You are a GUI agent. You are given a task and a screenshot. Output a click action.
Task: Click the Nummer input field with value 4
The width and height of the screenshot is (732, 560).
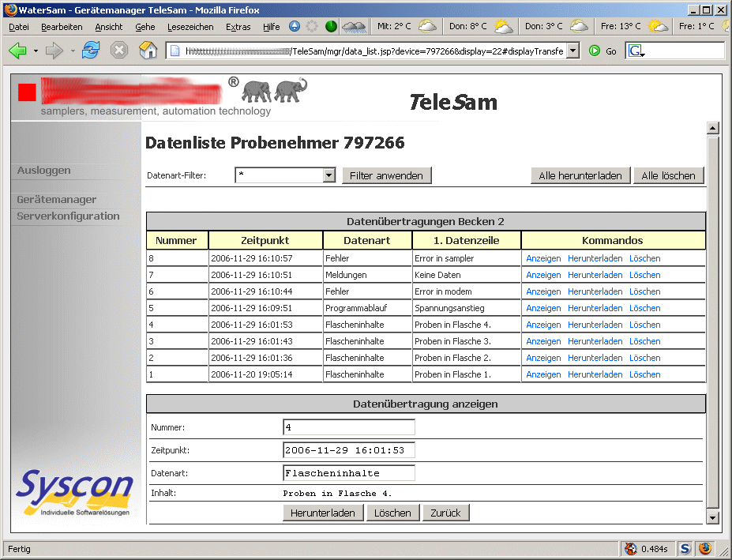(x=349, y=427)
